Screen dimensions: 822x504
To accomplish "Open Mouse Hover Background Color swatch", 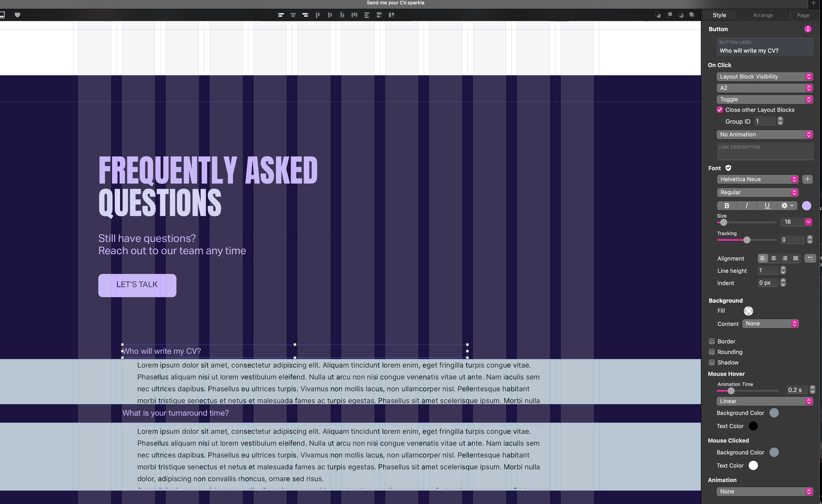I will tap(774, 413).
